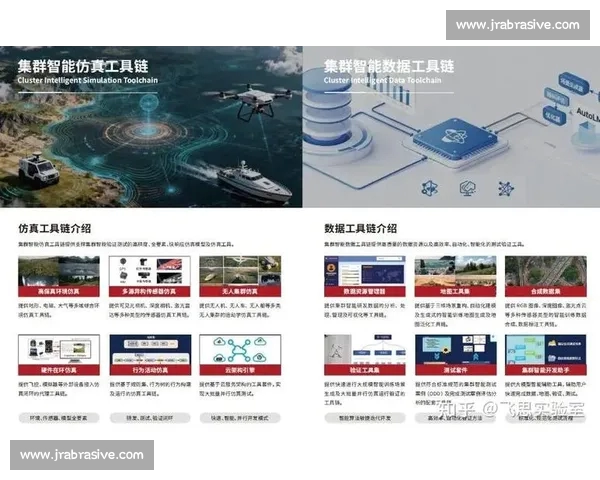Image resolution: width=600 pixels, height=480 pixels.
Task: Click the network-node icon under the chip
Action: pos(506,189)
